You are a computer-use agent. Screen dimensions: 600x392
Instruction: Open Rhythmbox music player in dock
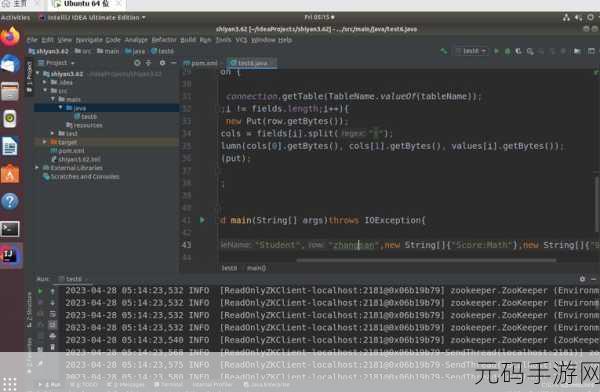(10, 119)
